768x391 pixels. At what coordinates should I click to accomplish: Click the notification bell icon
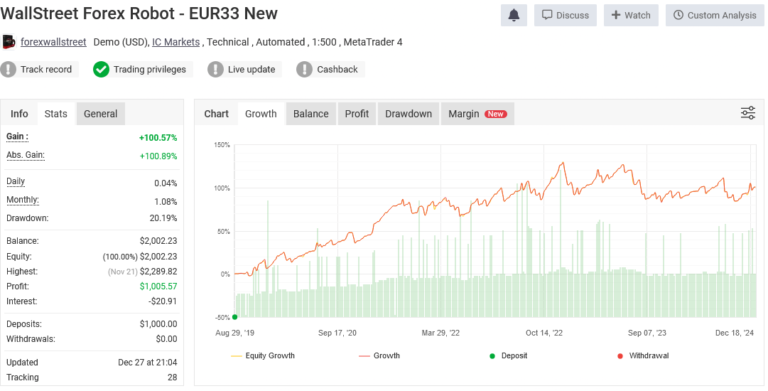pyautogui.click(x=513, y=15)
